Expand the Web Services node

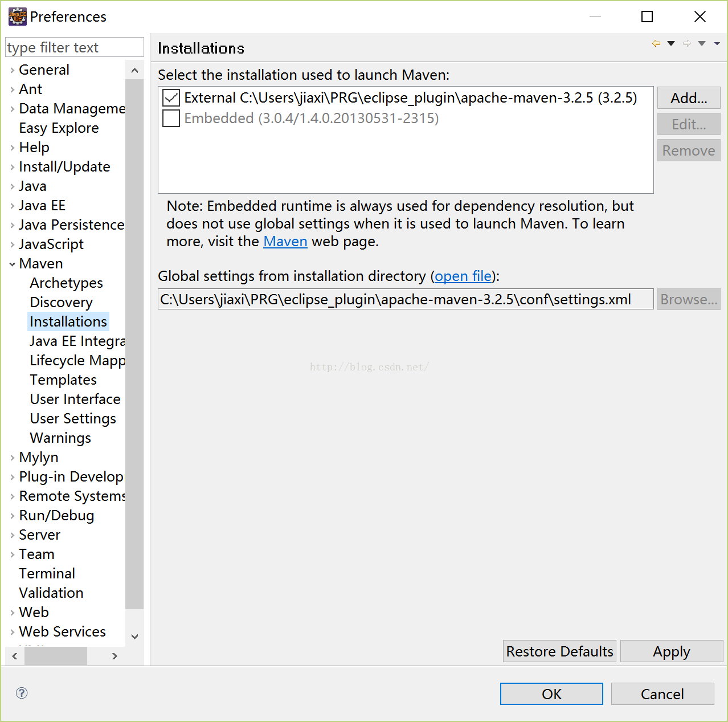(13, 632)
